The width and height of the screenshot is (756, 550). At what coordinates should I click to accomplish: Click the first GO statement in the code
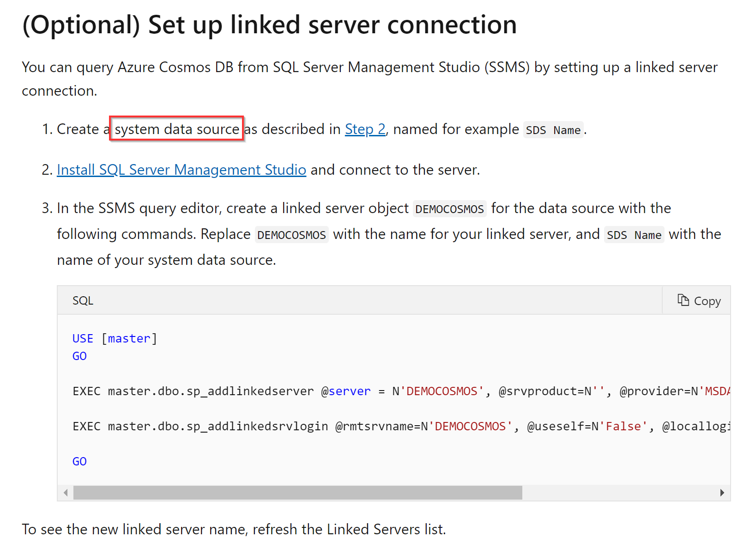tap(79, 355)
